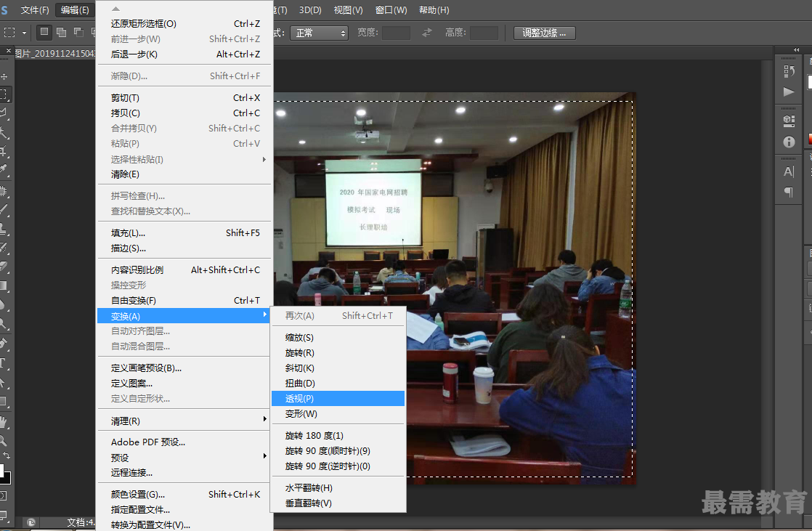The image size is (812, 531).
Task: Open the 窗口(W) menu
Action: click(391, 10)
